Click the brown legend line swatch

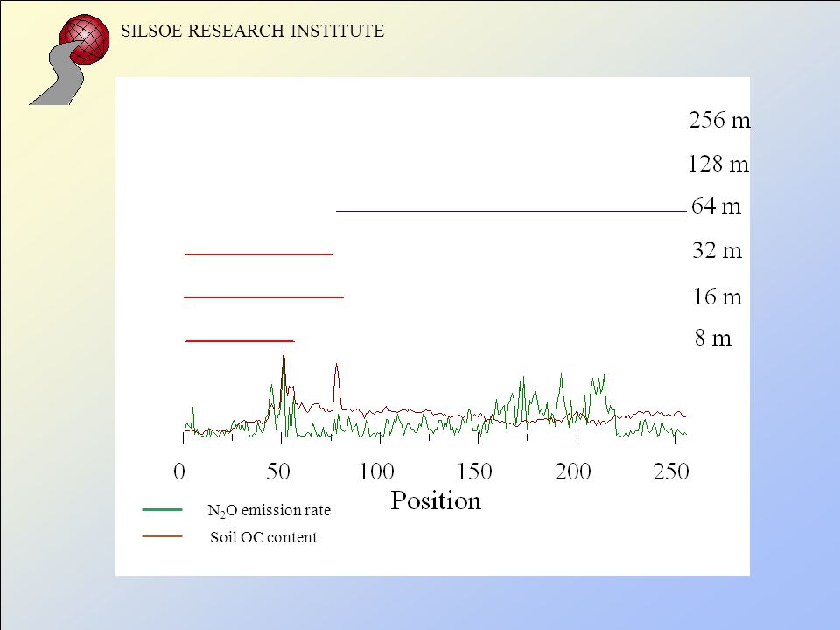(x=163, y=535)
